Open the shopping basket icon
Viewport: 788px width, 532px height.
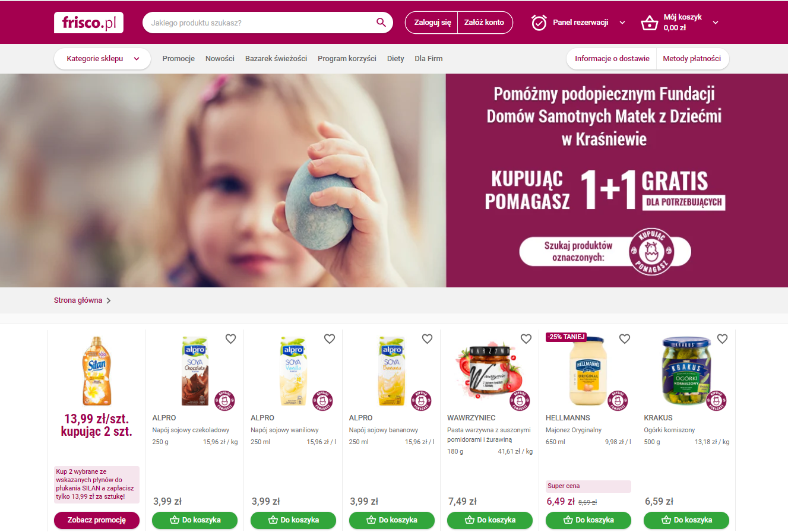point(649,23)
